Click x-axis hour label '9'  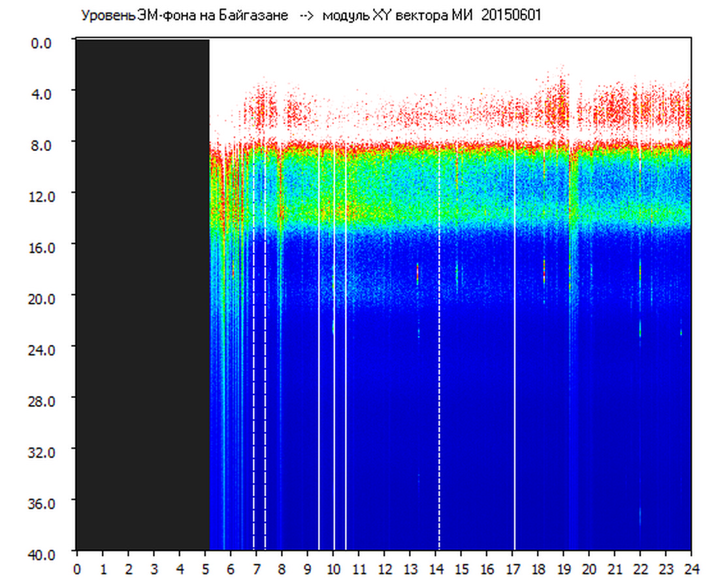point(307,569)
